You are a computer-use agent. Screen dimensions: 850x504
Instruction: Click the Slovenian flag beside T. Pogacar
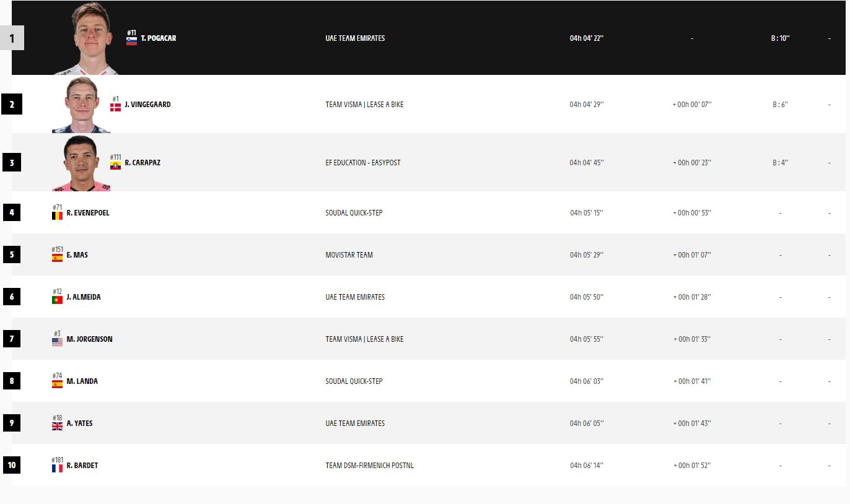[131, 41]
